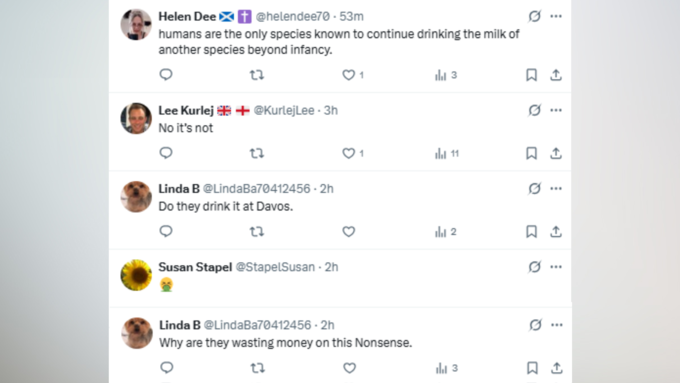Open Susan Stapel's sunflower avatar
Image resolution: width=680 pixels, height=383 pixels.
click(136, 275)
